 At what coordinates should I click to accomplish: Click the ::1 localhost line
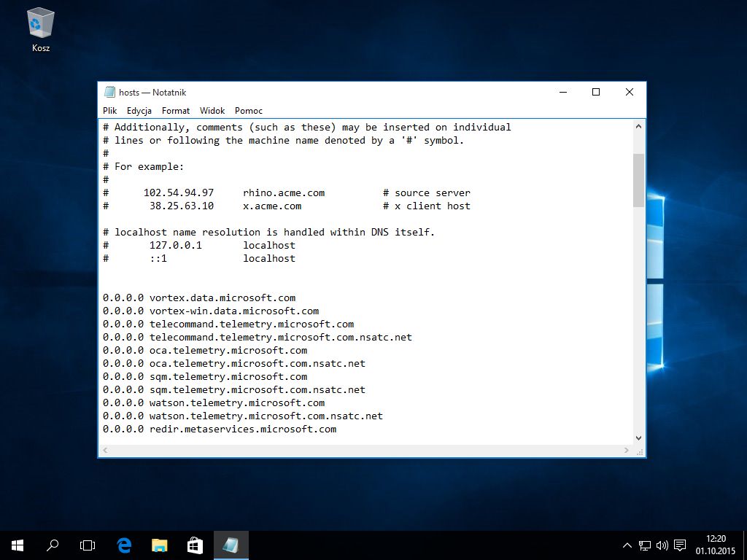click(x=199, y=258)
